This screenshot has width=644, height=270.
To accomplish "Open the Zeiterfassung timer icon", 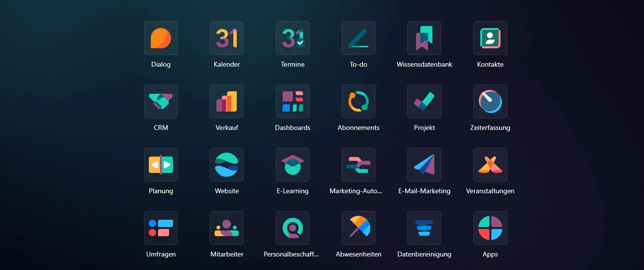I will pos(490,101).
